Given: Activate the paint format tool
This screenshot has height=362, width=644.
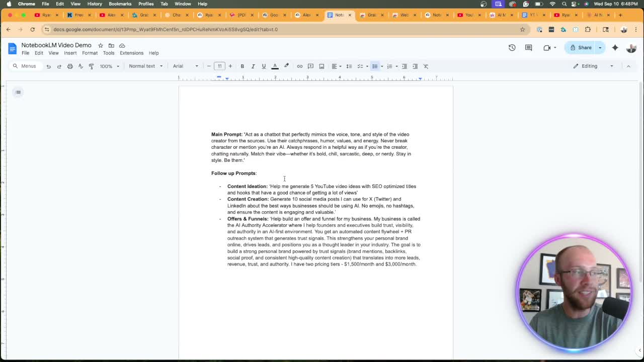Looking at the screenshot, I should coord(91,66).
